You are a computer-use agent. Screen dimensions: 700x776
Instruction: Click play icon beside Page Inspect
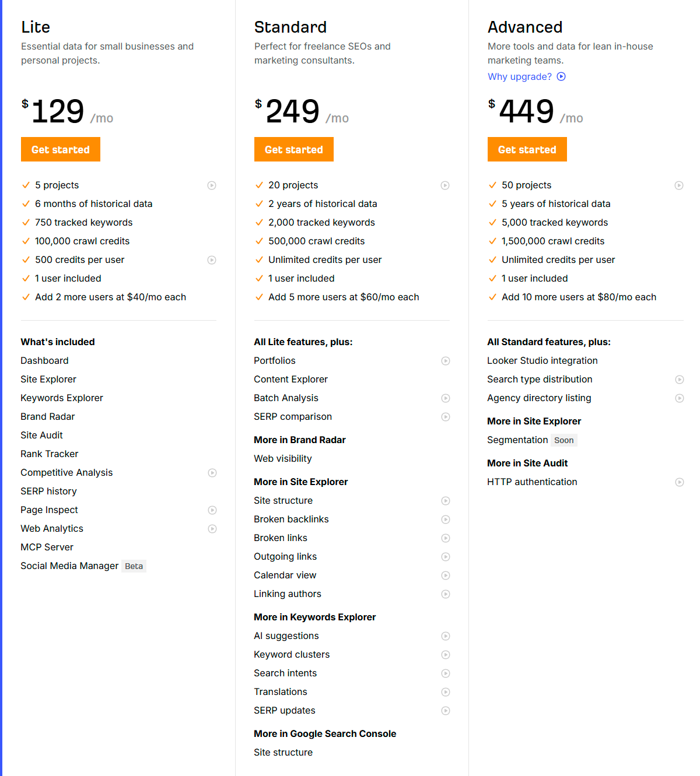[212, 510]
